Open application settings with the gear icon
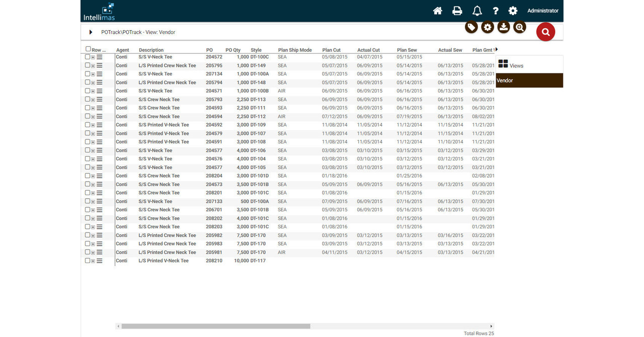Viewport: 644px width, 337px height. 513,10
